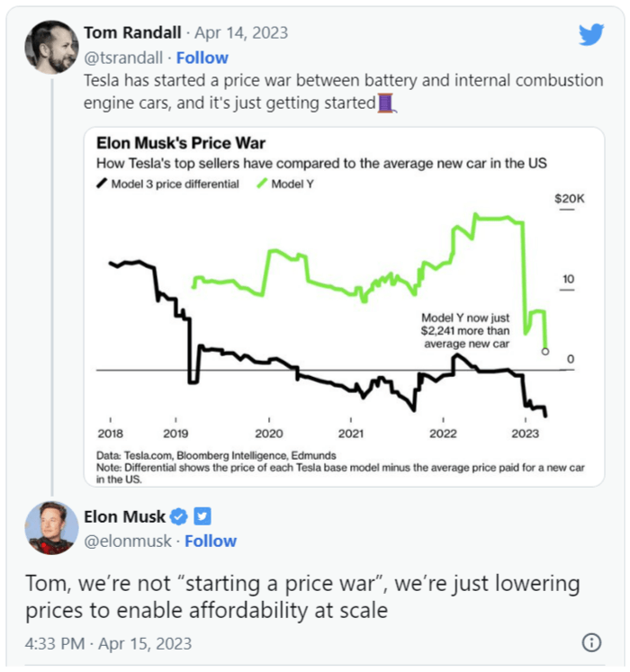
Task: Click the tweet info circle icon
Action: (591, 642)
